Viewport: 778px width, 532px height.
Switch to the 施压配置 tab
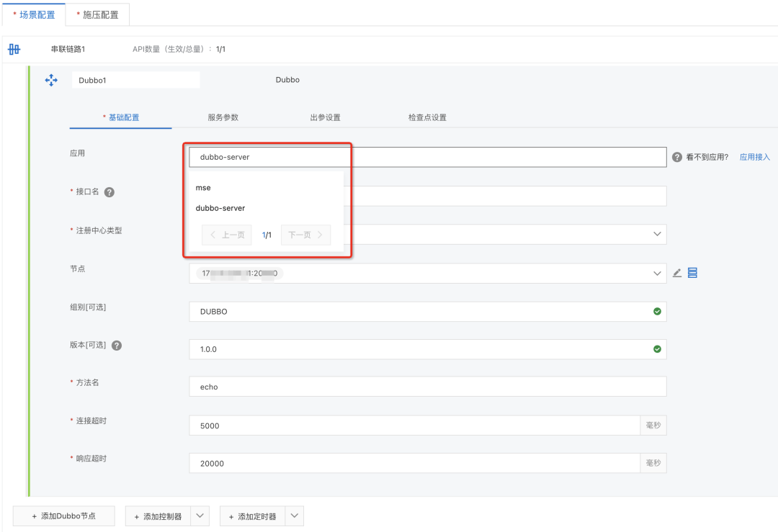point(98,15)
